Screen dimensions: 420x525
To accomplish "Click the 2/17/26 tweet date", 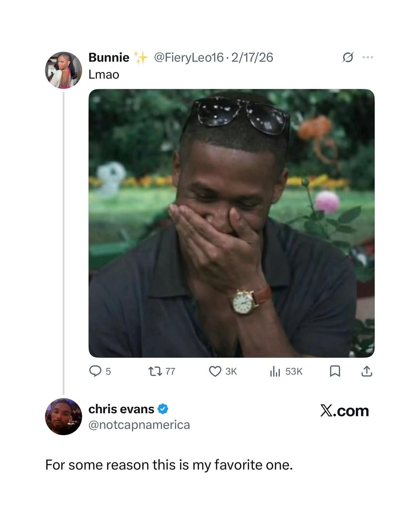I will pos(252,58).
